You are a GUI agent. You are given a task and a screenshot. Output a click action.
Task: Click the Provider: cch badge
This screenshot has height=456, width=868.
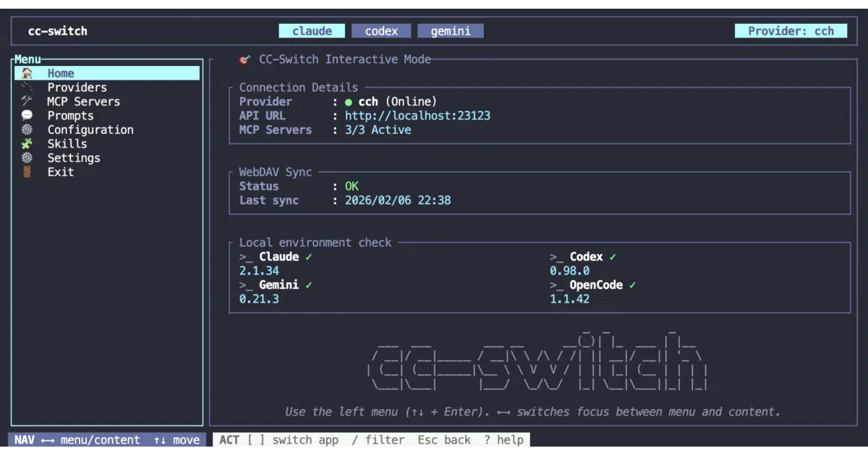coord(791,31)
